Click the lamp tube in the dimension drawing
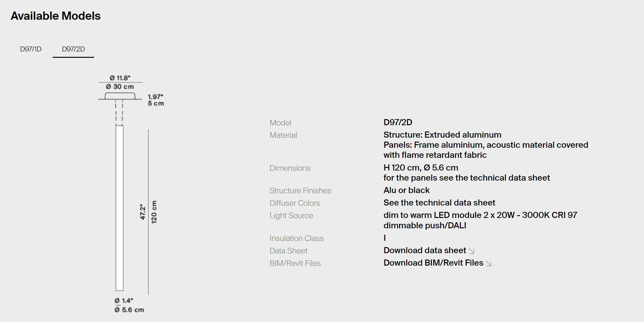The width and height of the screenshot is (644, 322). 120,207
